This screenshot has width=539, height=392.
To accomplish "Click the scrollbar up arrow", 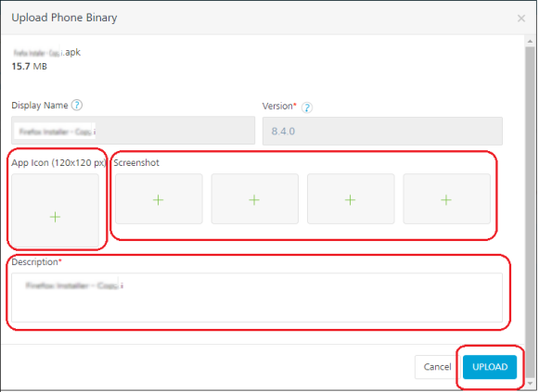I will pyautogui.click(x=530, y=41).
